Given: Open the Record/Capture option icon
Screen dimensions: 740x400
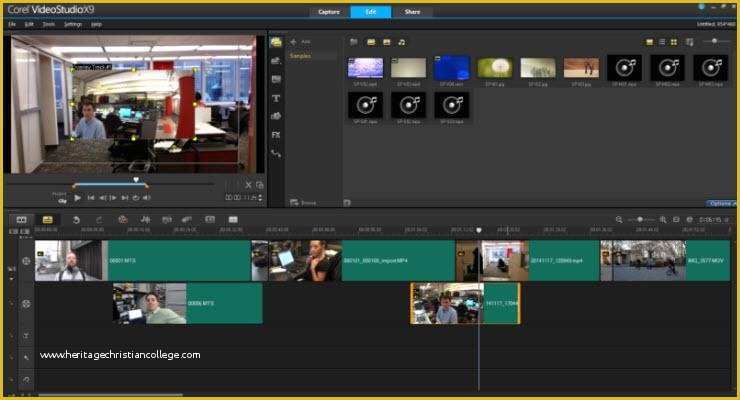Looking at the screenshot, I should (x=123, y=220).
